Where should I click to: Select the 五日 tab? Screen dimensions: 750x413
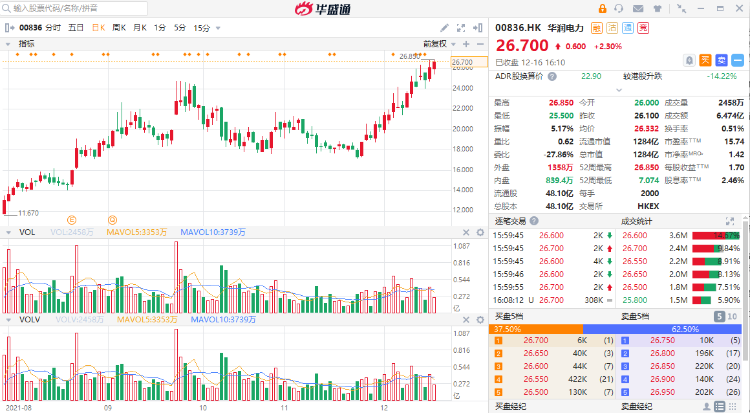pyautogui.click(x=76, y=28)
